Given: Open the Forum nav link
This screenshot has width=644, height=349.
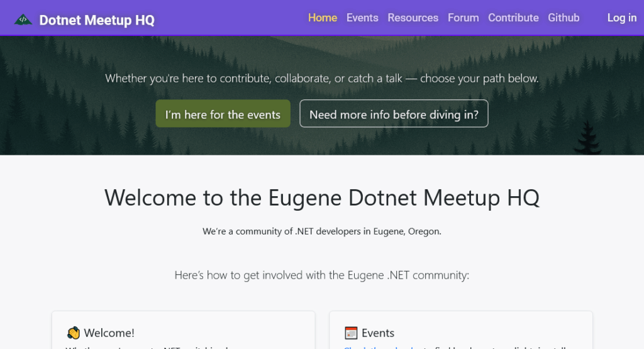Looking at the screenshot, I should (x=464, y=18).
